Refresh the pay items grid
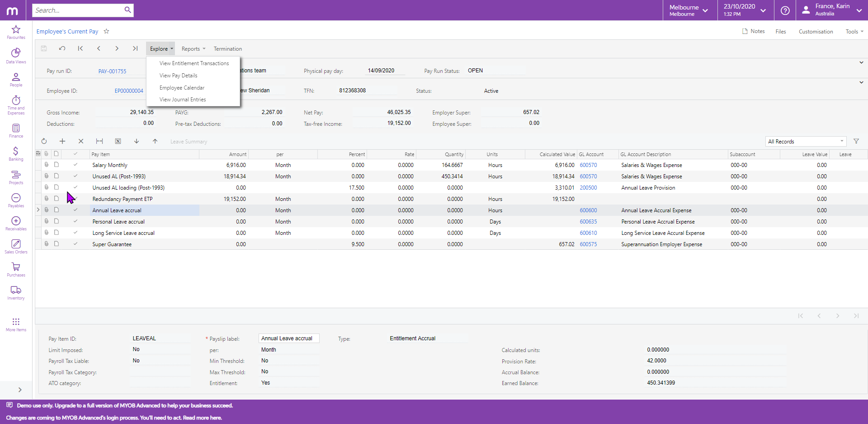The width and height of the screenshot is (868, 424). (44, 141)
